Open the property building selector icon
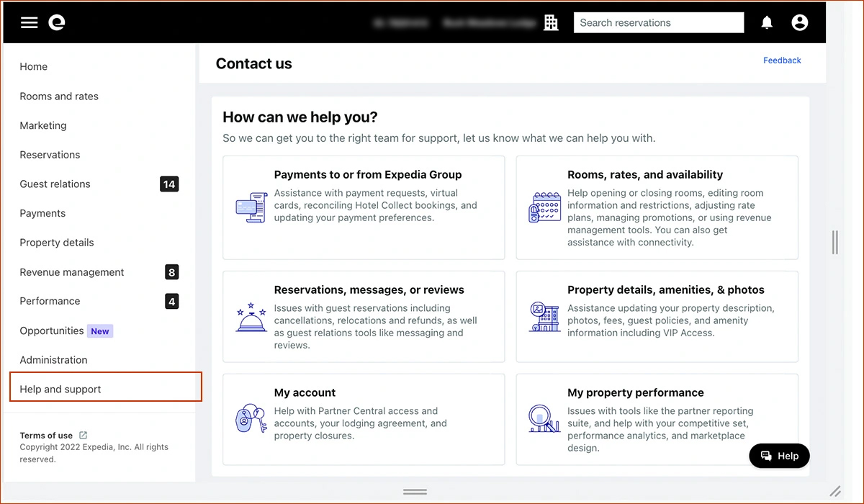Viewport: 864px width, 504px height. 551,23
